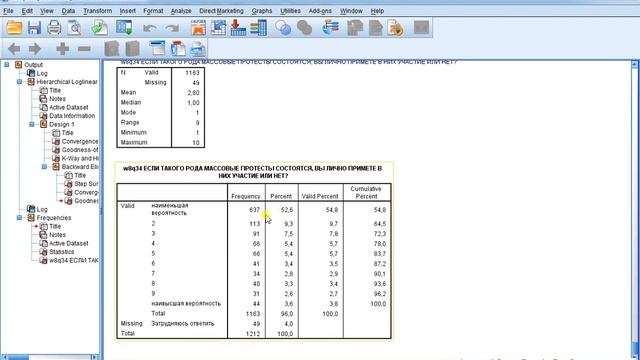The image size is (640, 360).
Task: Click the "Valid Percent" column header
Action: tap(320, 196)
